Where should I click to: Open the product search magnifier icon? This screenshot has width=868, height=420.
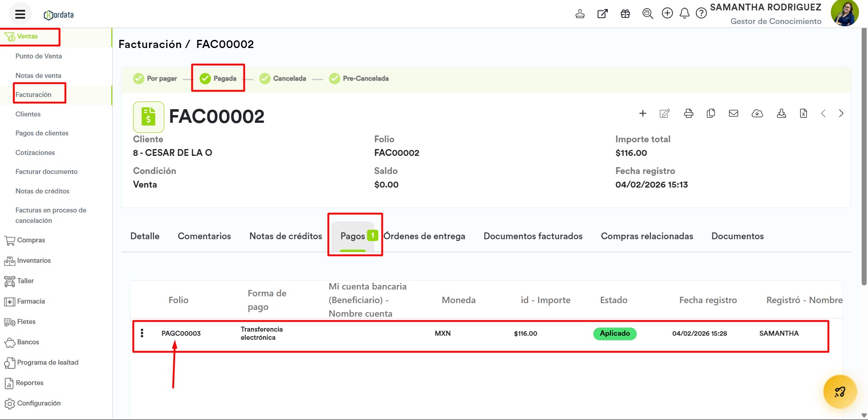pyautogui.click(x=648, y=14)
